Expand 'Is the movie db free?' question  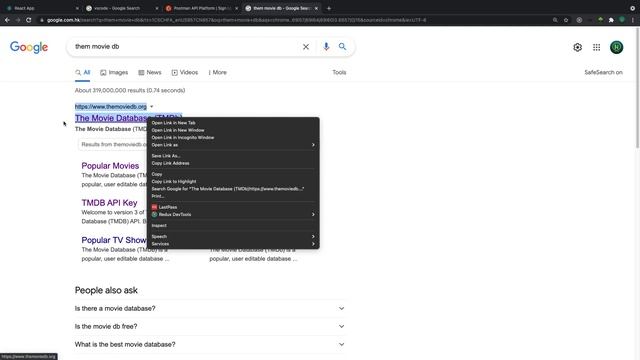[x=210, y=327]
